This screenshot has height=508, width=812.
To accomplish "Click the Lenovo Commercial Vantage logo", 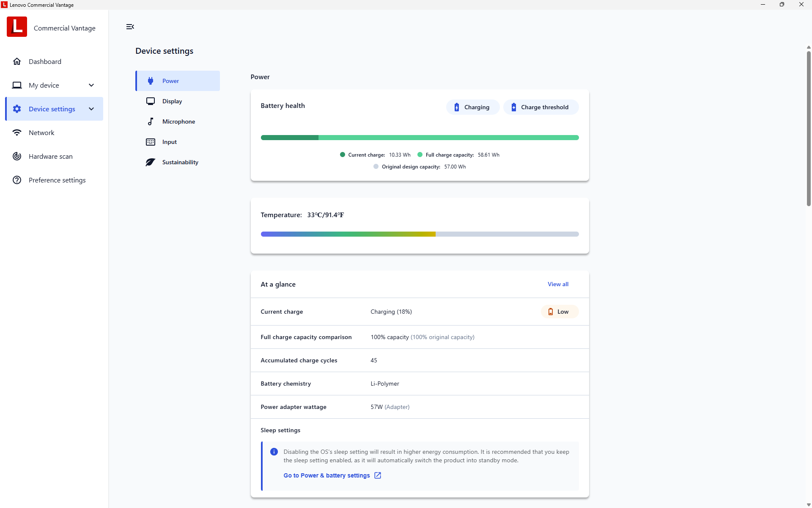I will tap(17, 27).
